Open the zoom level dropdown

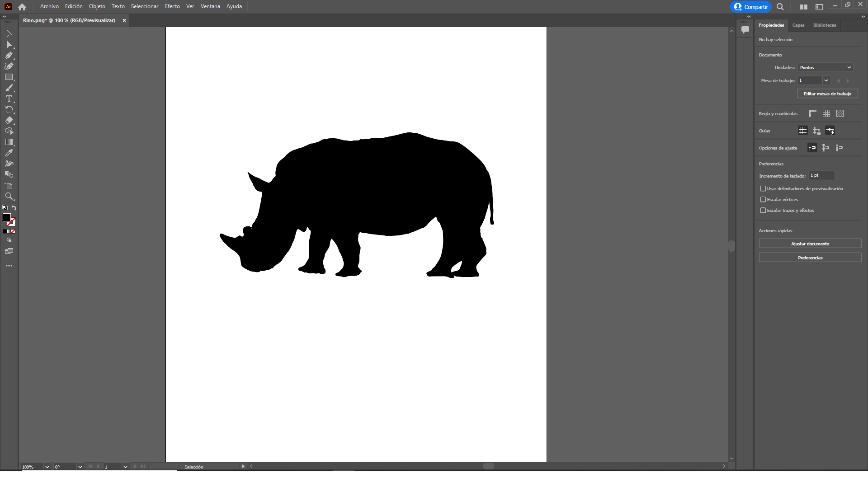47,467
